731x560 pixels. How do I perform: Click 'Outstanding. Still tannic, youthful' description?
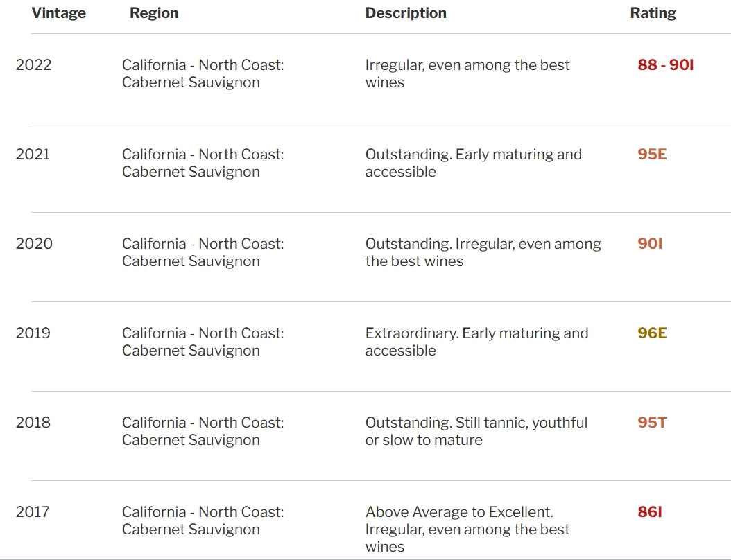(476, 431)
